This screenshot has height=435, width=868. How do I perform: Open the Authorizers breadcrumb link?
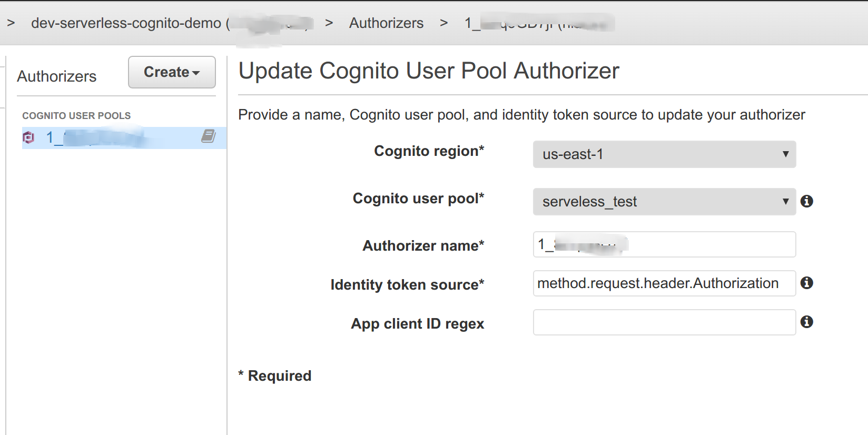[386, 23]
